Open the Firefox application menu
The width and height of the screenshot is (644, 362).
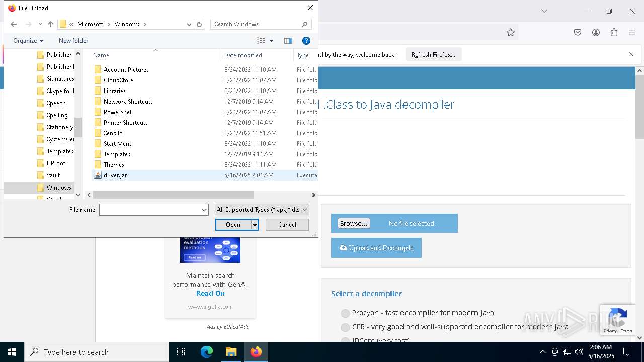[x=632, y=32]
